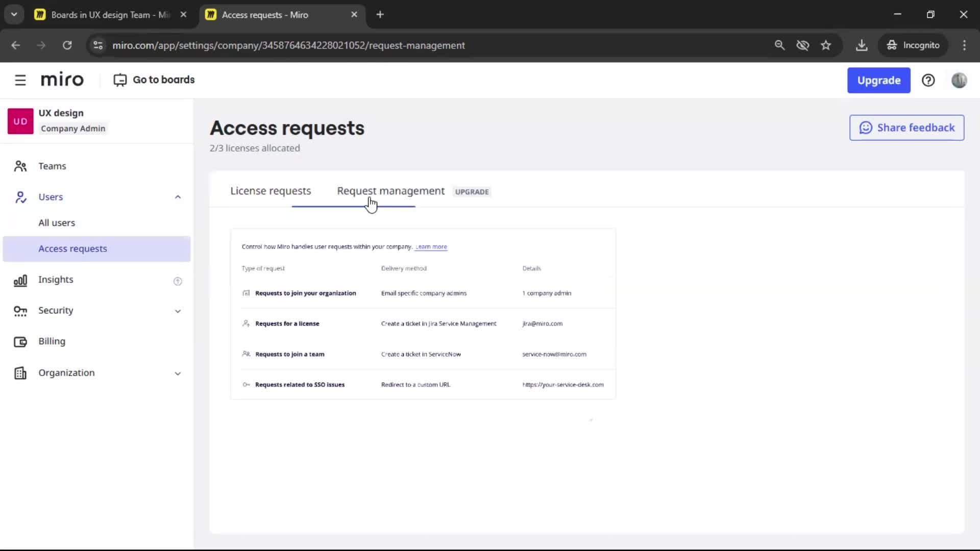Image resolution: width=980 pixels, height=551 pixels.
Task: Click the Insights upgrade arrow badge
Action: coord(178,281)
